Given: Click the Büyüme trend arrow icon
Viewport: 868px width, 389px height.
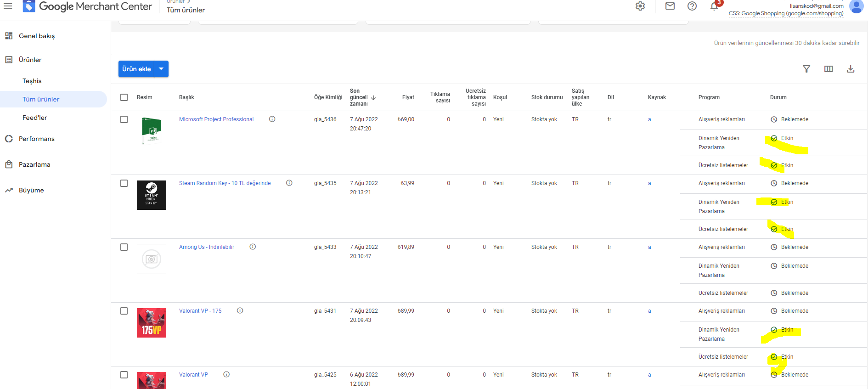Looking at the screenshot, I should point(9,190).
